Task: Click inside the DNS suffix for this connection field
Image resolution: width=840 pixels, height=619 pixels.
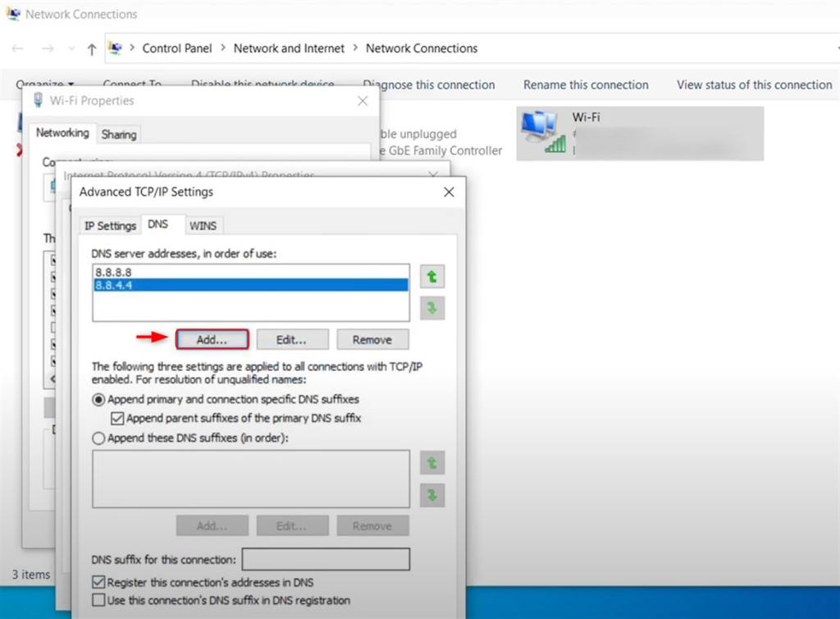Action: coord(325,559)
